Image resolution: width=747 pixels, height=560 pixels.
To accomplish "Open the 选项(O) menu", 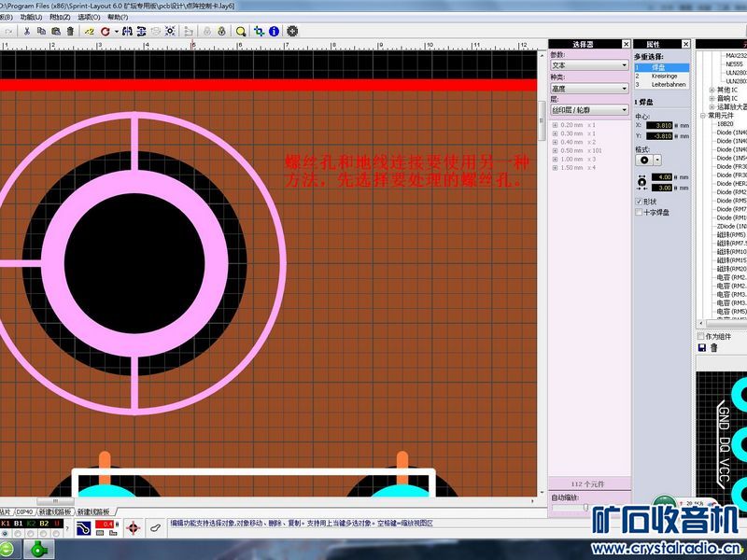I will coord(89,17).
